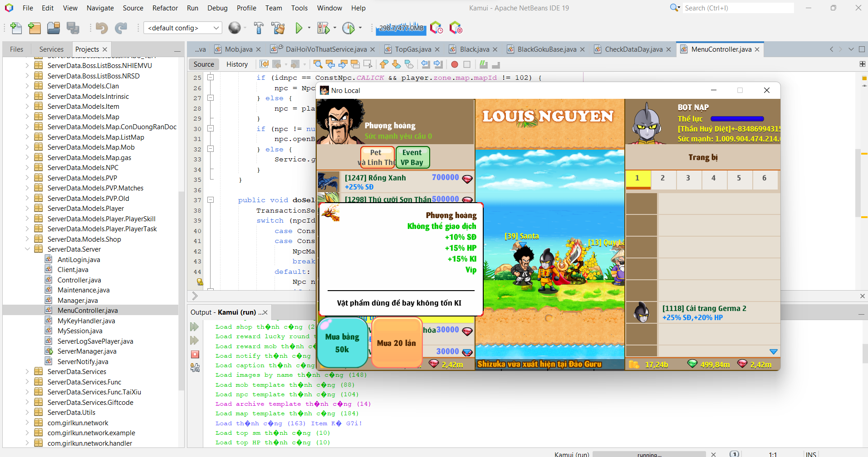
Task: Run the project with green play icon
Action: (x=299, y=28)
